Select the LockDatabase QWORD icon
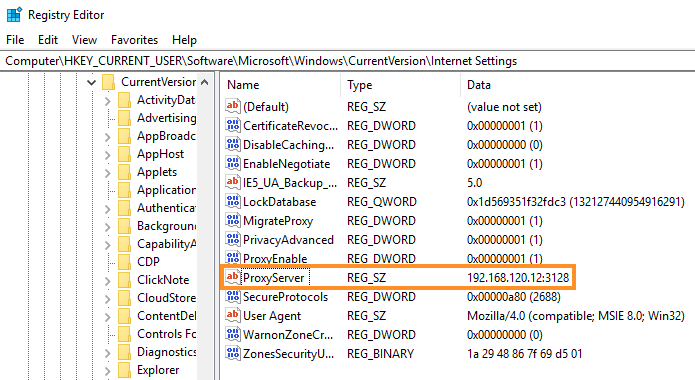This screenshot has width=695, height=380. click(233, 202)
